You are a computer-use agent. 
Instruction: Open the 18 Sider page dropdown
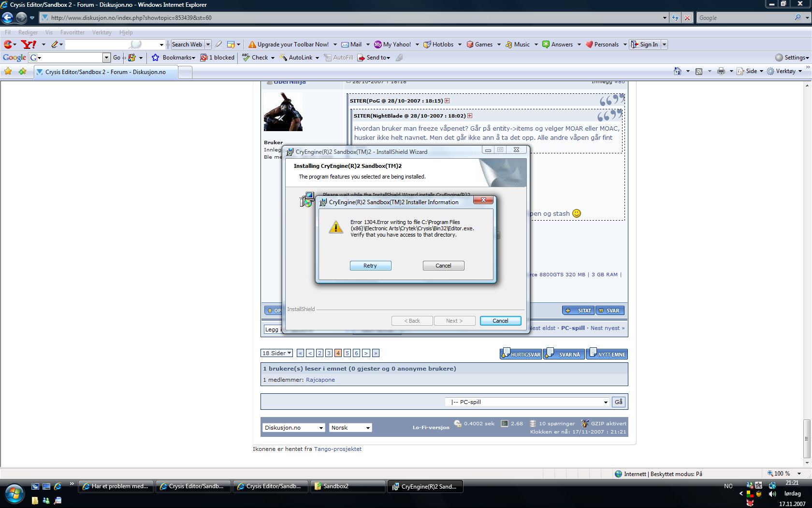click(276, 353)
